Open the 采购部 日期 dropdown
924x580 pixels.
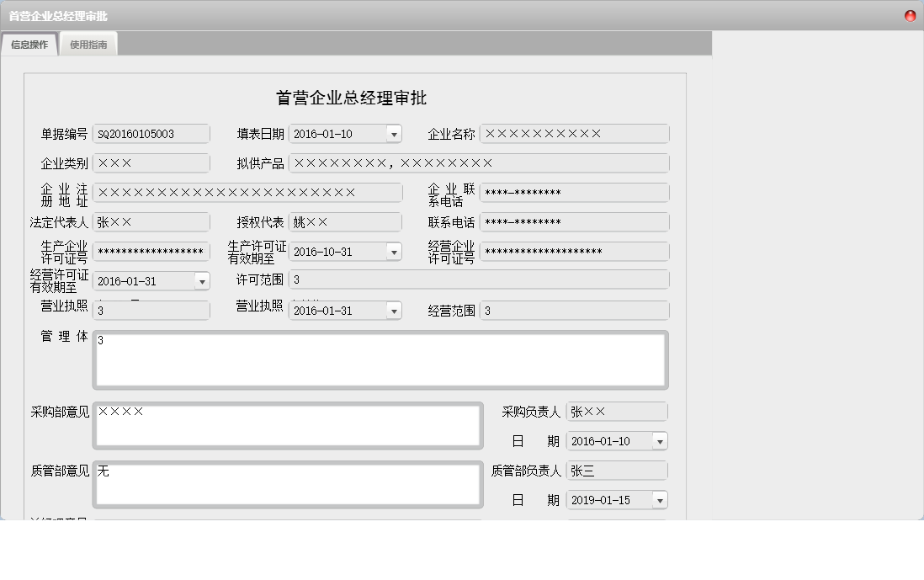(661, 440)
